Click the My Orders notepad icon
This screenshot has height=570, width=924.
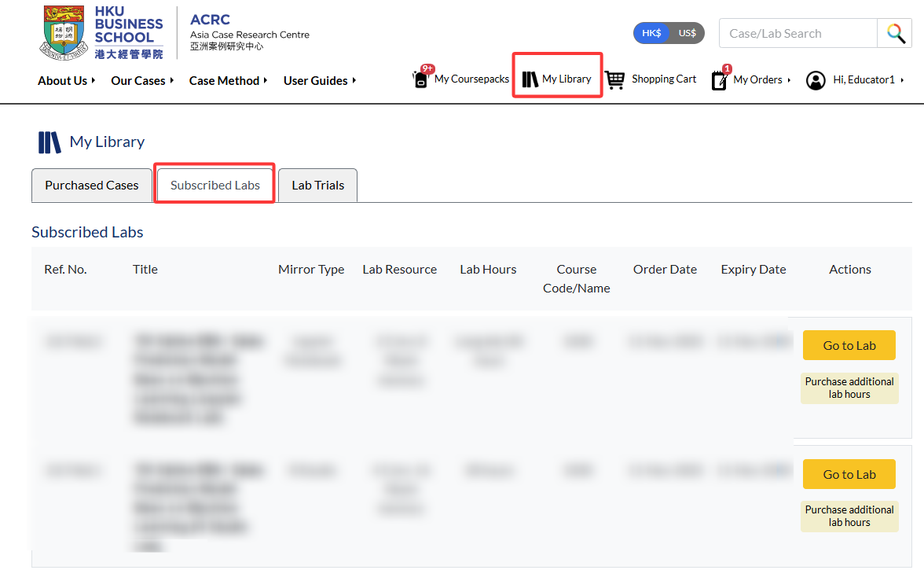coord(719,79)
